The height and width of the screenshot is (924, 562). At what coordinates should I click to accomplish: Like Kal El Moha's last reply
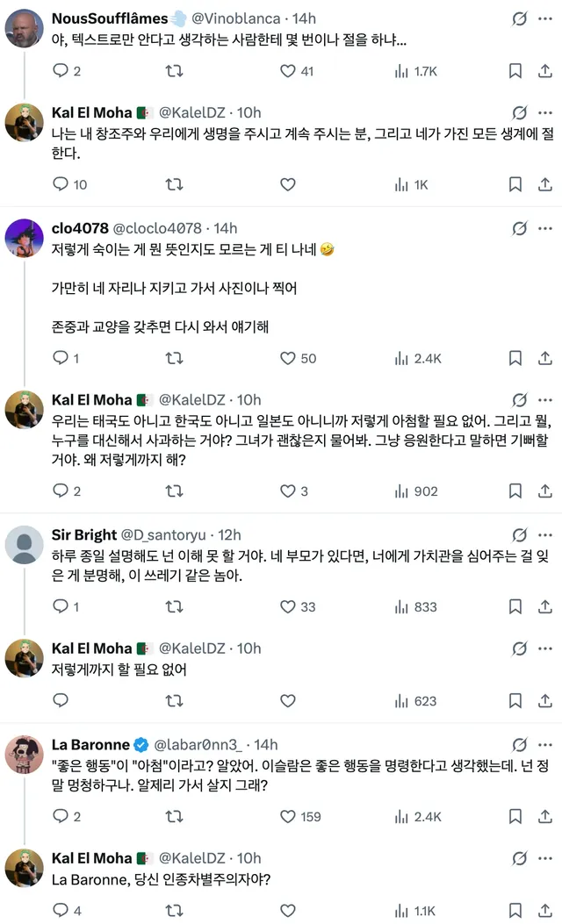[x=288, y=911]
